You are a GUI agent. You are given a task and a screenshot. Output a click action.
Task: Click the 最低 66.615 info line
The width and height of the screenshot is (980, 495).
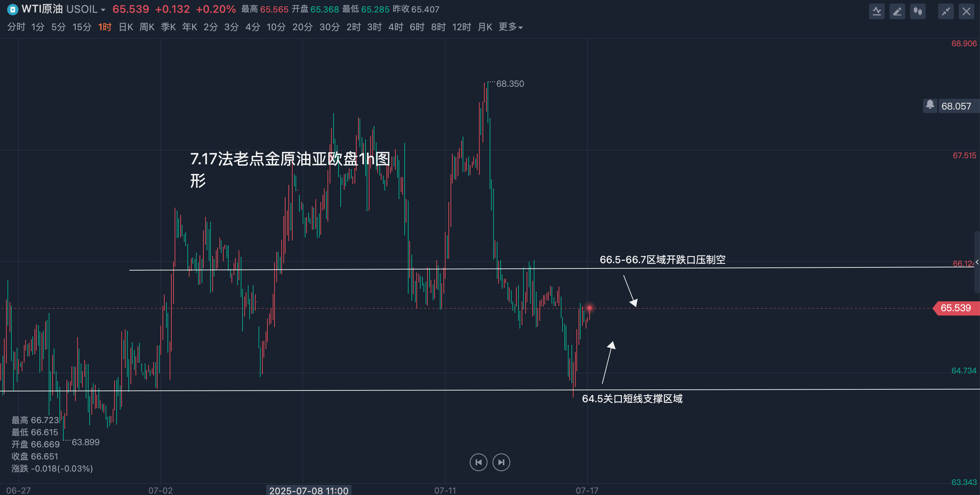35,432
